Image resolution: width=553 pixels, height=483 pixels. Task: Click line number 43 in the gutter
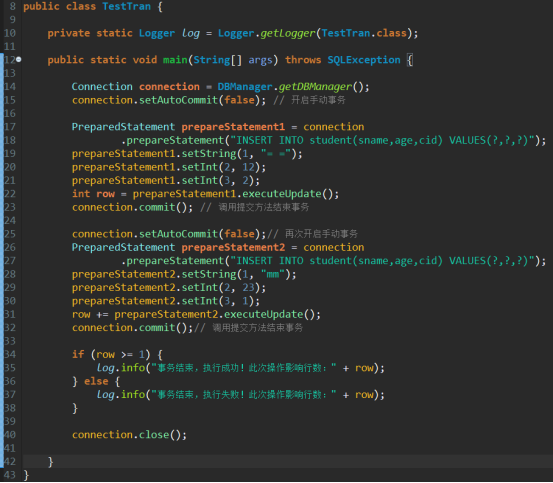pos(10,475)
